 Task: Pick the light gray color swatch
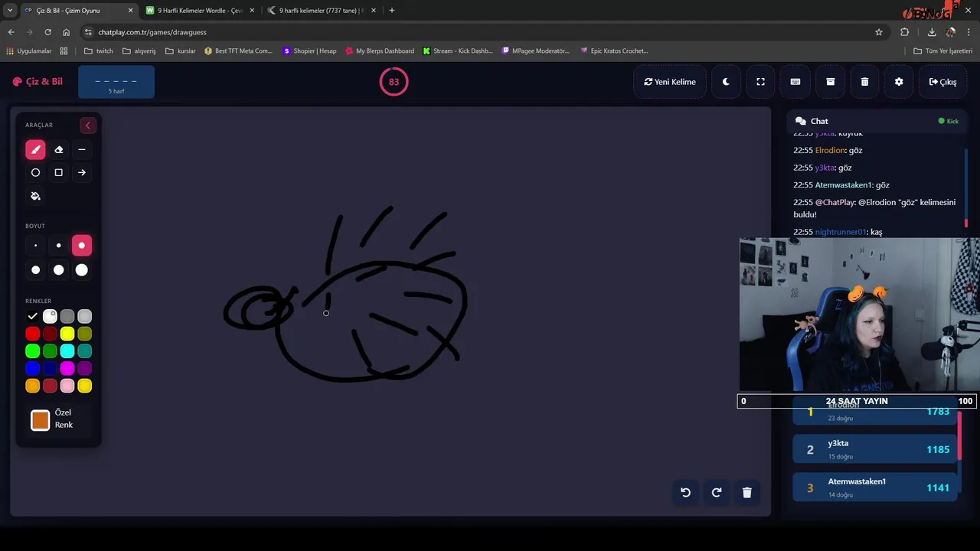85,316
